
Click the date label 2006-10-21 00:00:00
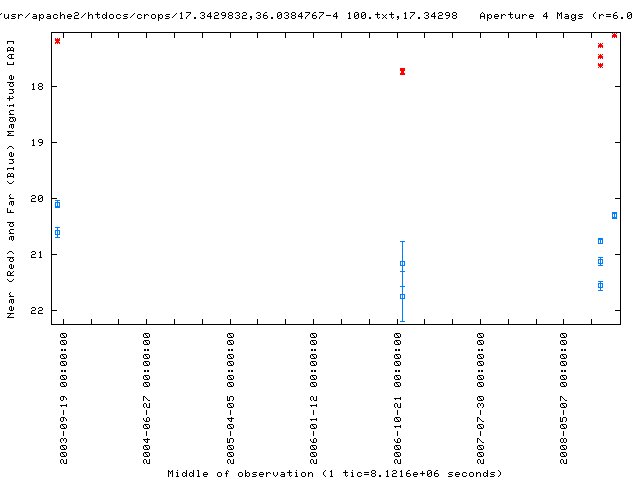click(398, 398)
